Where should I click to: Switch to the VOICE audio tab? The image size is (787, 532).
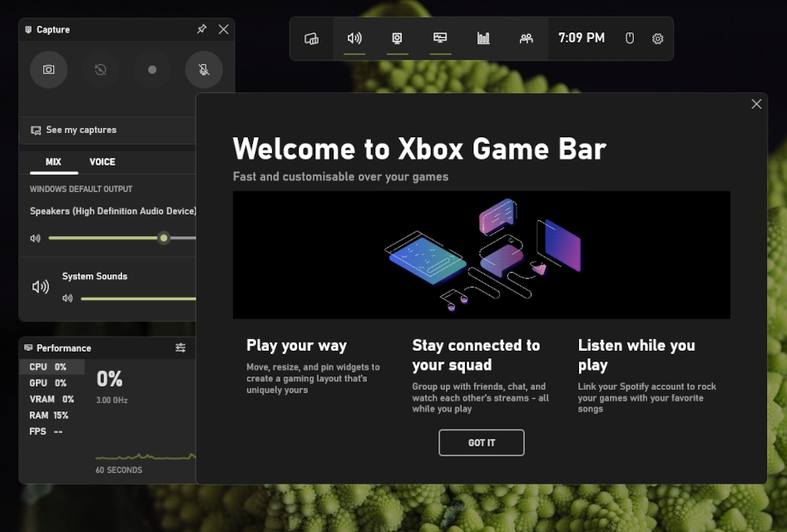coord(102,162)
